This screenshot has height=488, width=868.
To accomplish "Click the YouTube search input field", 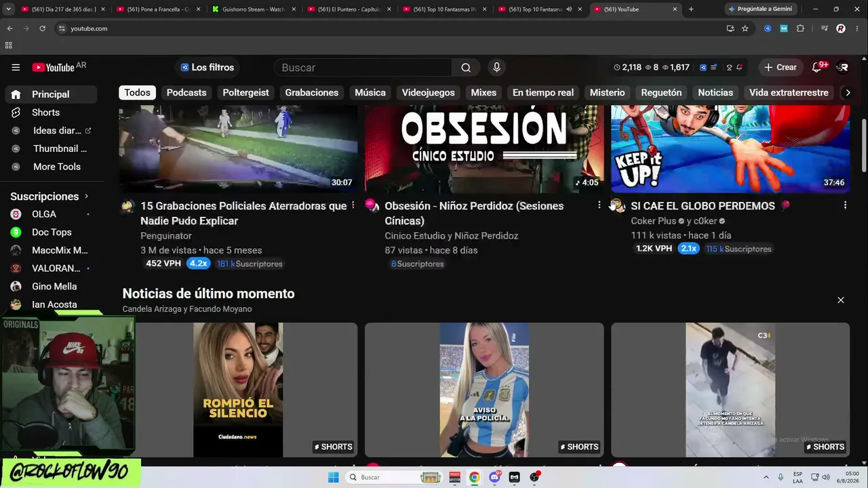I will tap(363, 68).
